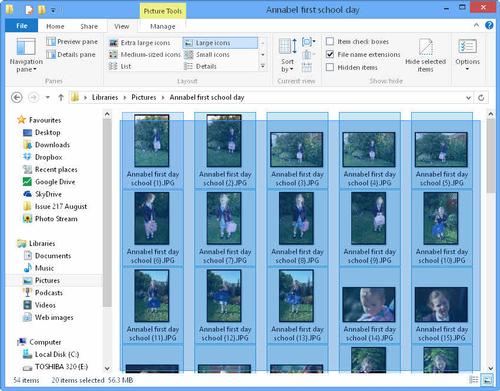Open Downloads in Favourites
Viewport: 500px width, 391px height.
point(46,145)
